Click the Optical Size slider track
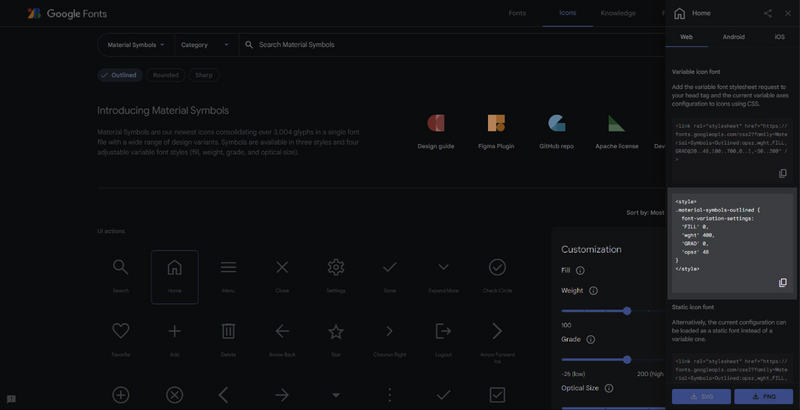The height and width of the screenshot is (410, 800). coord(612,408)
